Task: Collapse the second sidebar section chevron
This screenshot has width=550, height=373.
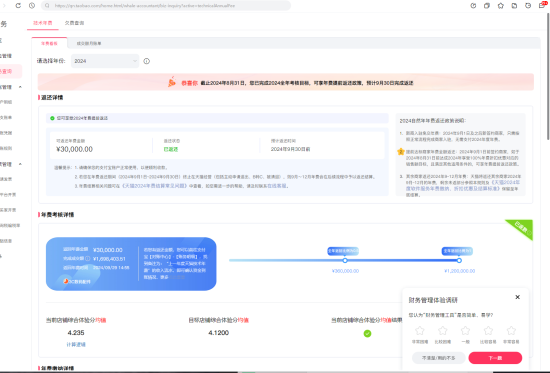Action: pyautogui.click(x=20, y=164)
